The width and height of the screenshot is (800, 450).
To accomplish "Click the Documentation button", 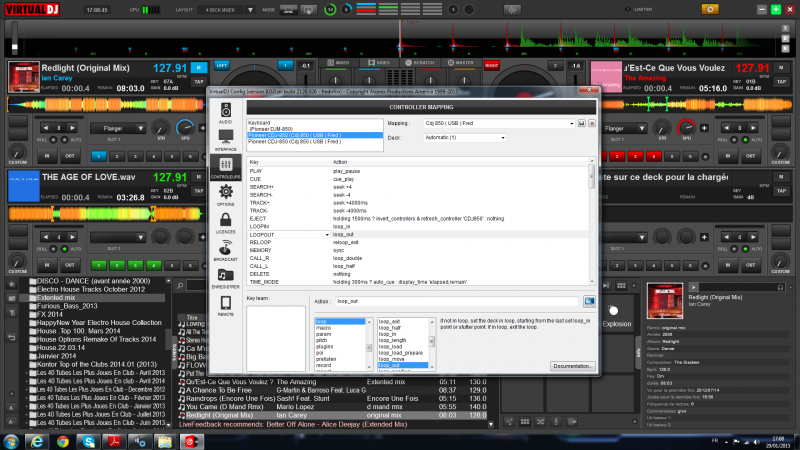I will [572, 366].
